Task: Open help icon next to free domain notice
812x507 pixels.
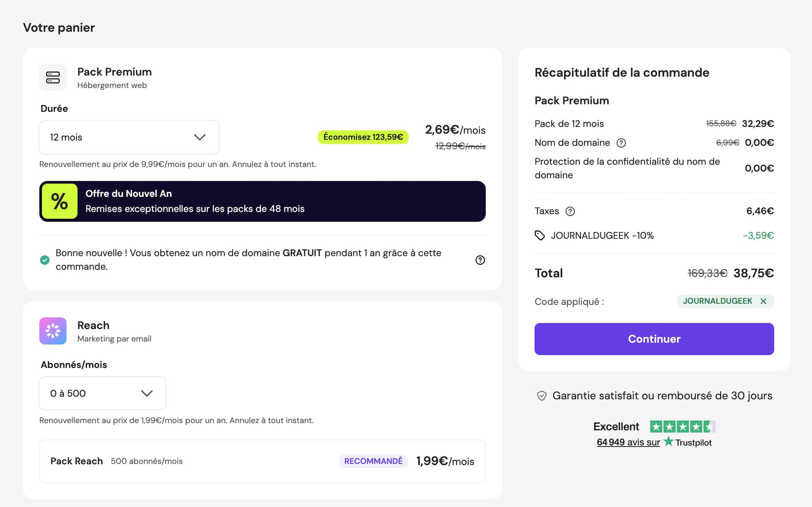Action: (480, 260)
